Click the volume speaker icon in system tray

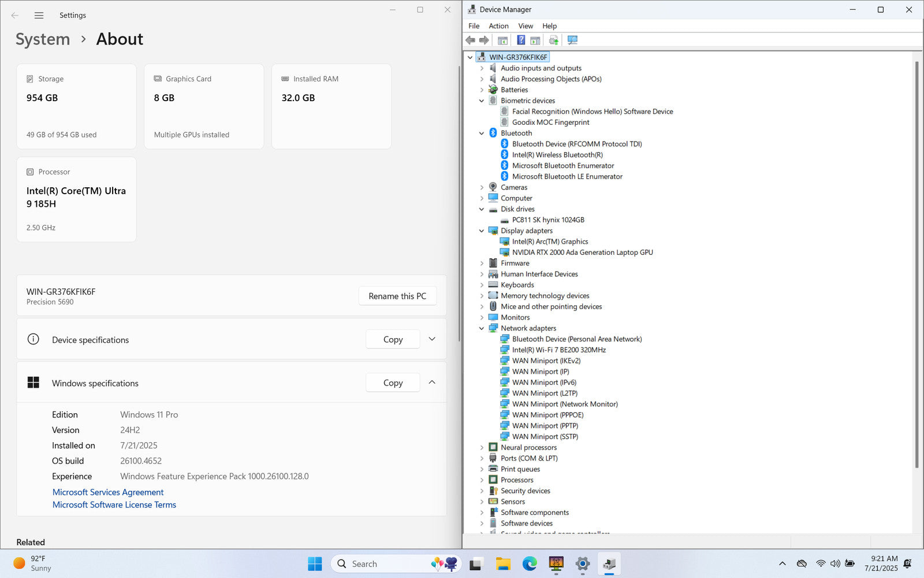coord(835,564)
